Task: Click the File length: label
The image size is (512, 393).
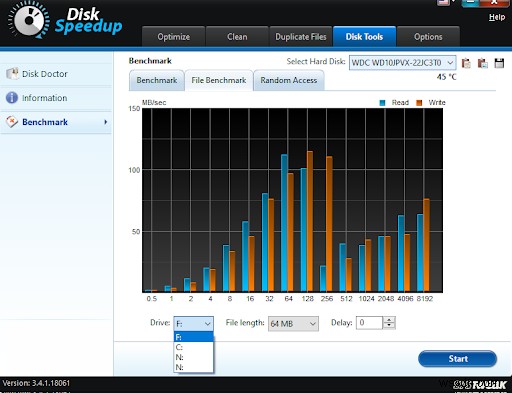Action: (245, 323)
